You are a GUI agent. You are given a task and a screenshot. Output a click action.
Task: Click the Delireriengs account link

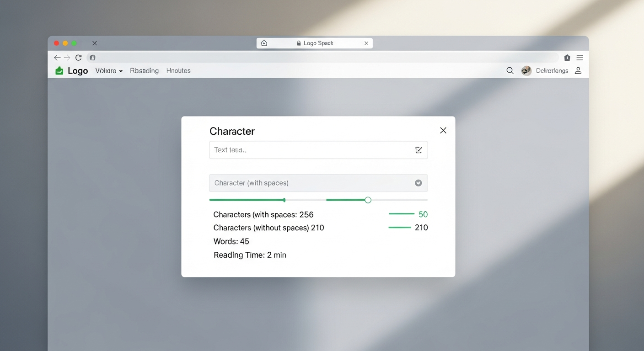click(552, 71)
